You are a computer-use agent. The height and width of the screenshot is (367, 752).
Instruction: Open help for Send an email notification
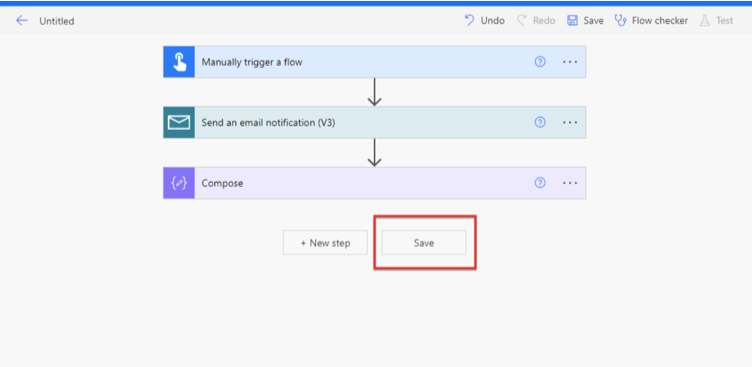coord(540,122)
